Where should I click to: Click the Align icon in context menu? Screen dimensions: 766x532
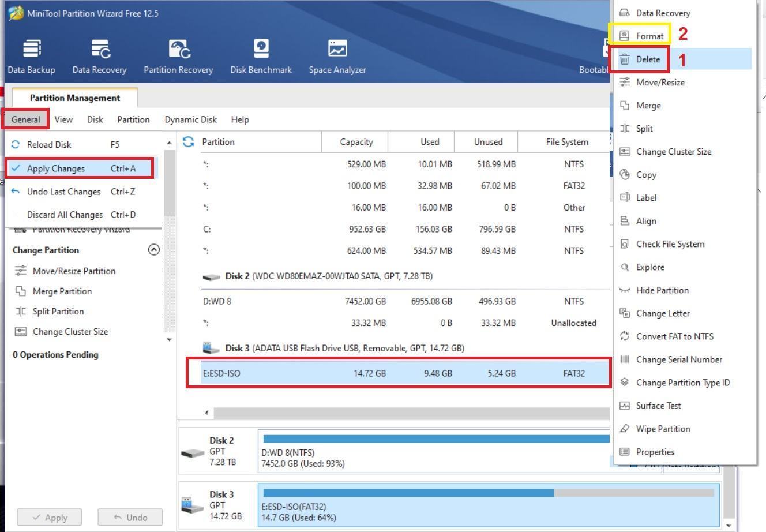[x=625, y=220]
